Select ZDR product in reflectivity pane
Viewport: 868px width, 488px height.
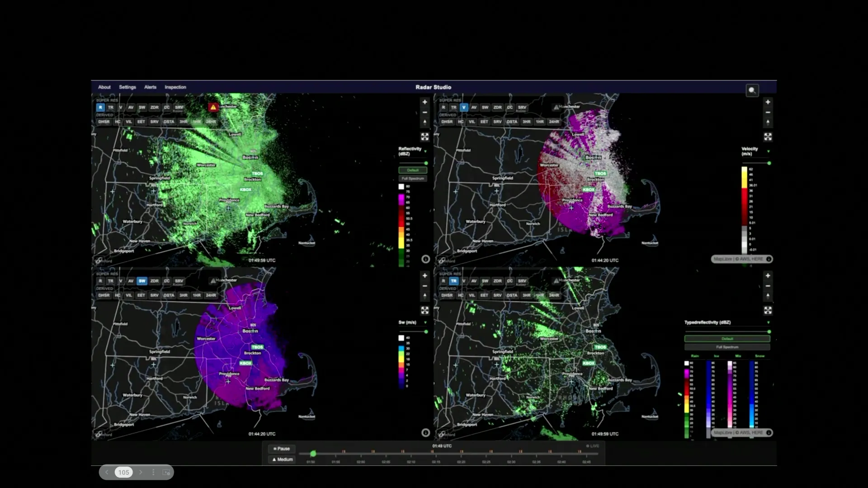coord(154,108)
